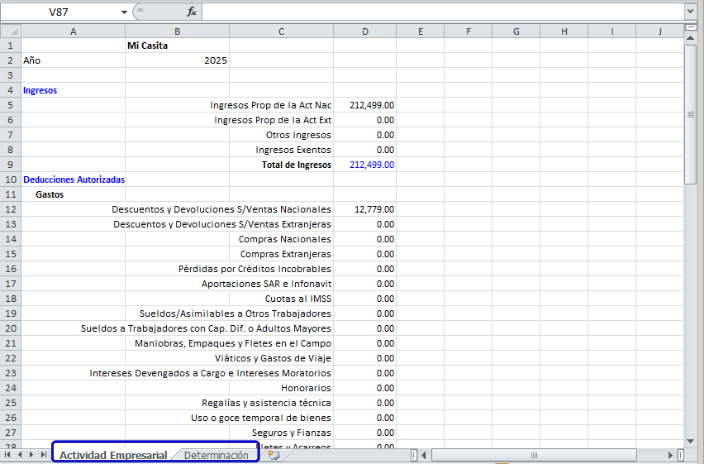Click the horizontal scrollbar thumb
Viewport: 704px width, 465px height.
[534, 455]
